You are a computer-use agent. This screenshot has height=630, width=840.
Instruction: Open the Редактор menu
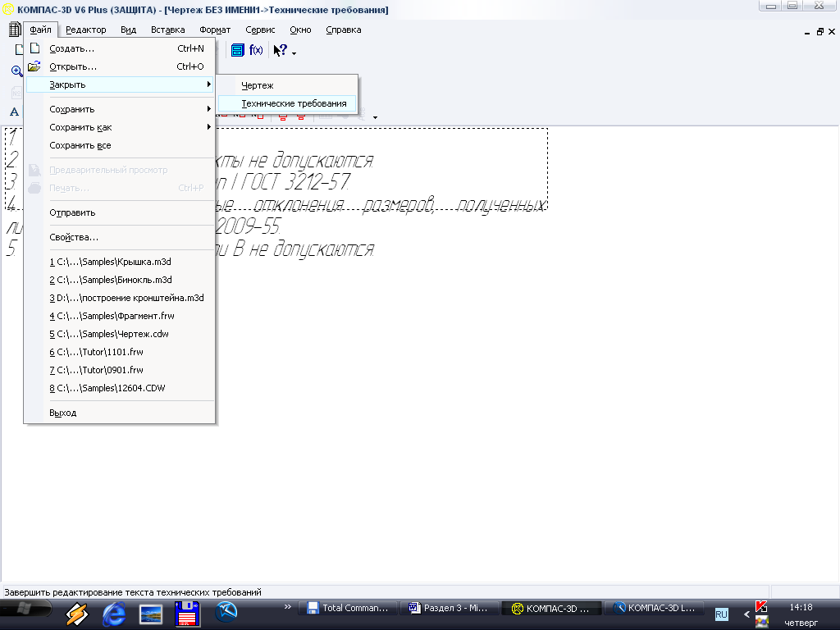click(85, 30)
